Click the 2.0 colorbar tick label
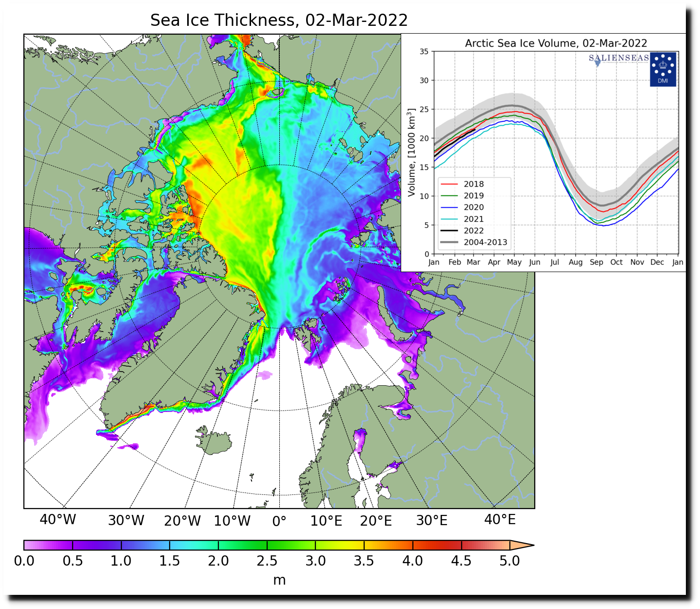Viewport: 700px width, 609px height. pyautogui.click(x=218, y=561)
